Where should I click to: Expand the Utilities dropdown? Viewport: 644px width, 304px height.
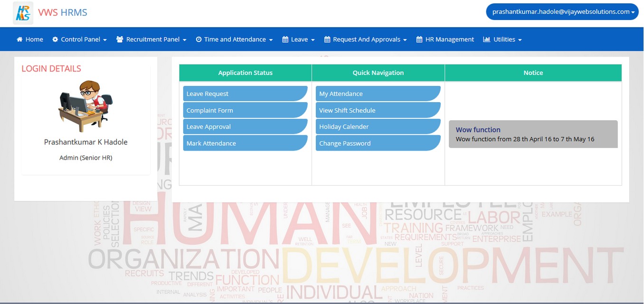(x=502, y=39)
